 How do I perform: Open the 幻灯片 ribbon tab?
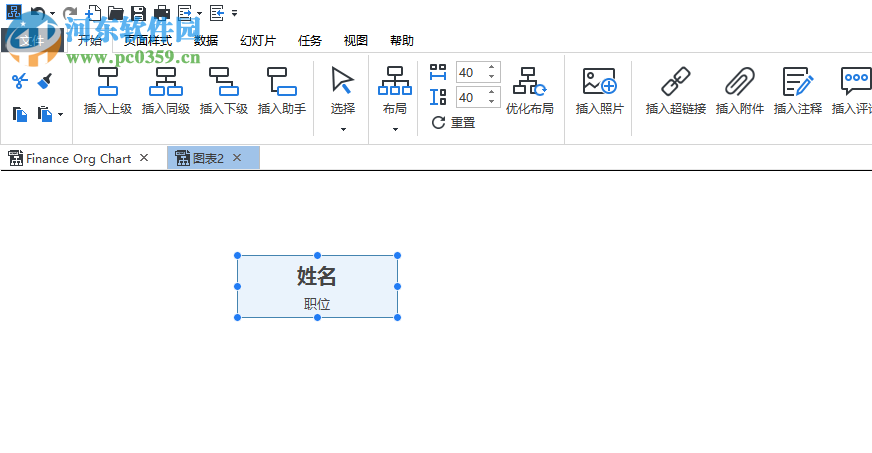(x=258, y=41)
